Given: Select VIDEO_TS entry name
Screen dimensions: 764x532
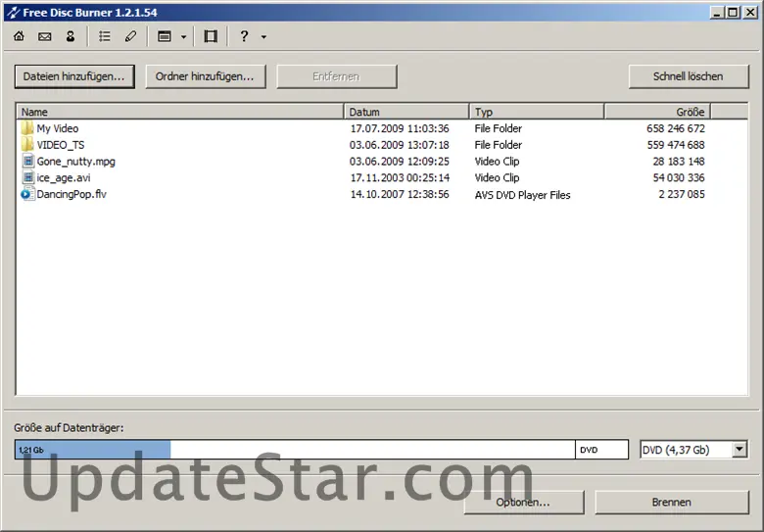Looking at the screenshot, I should (61, 145).
